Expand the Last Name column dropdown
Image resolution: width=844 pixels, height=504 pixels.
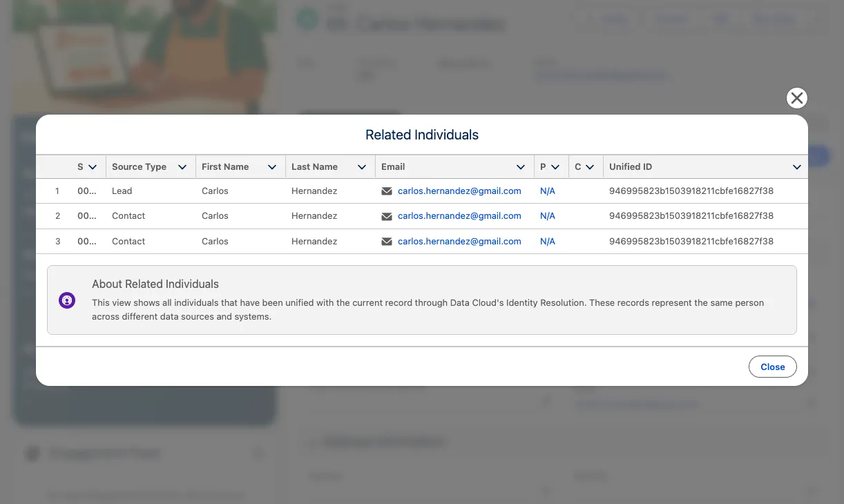362,167
